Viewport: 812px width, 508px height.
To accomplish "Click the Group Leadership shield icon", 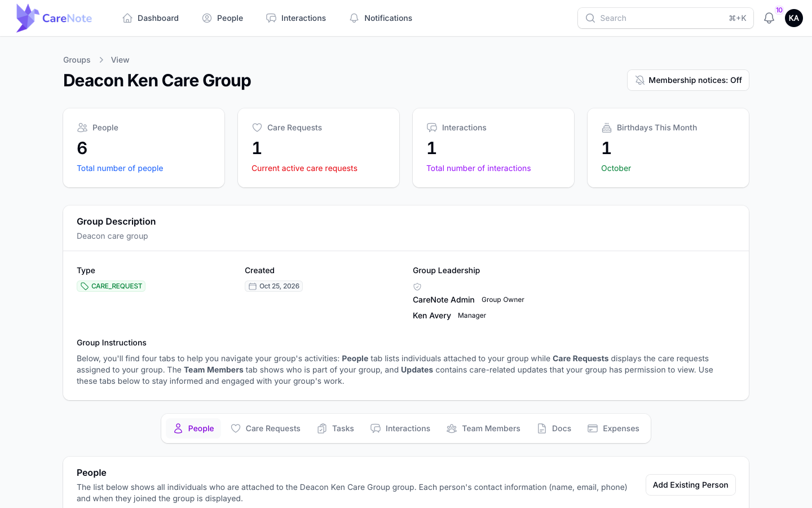I will click(417, 287).
